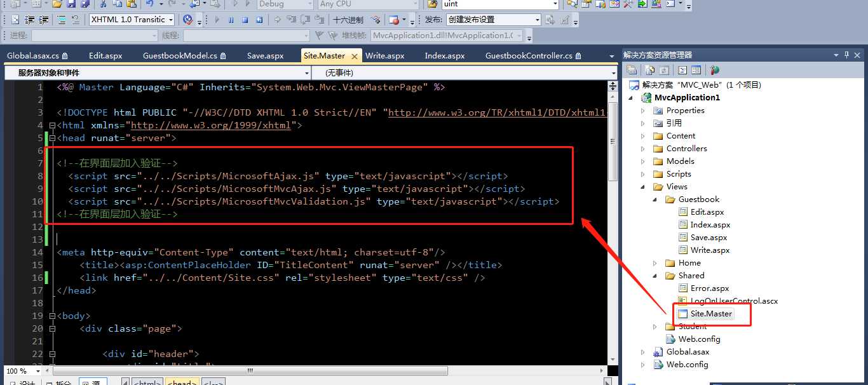Switch to the Index.aspx editor tab
The height and width of the screenshot is (385, 868).
(445, 56)
